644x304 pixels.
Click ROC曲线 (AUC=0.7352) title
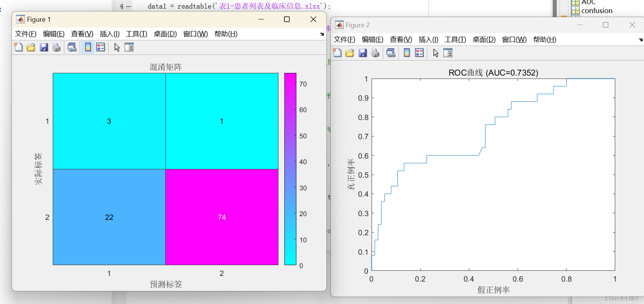point(493,73)
